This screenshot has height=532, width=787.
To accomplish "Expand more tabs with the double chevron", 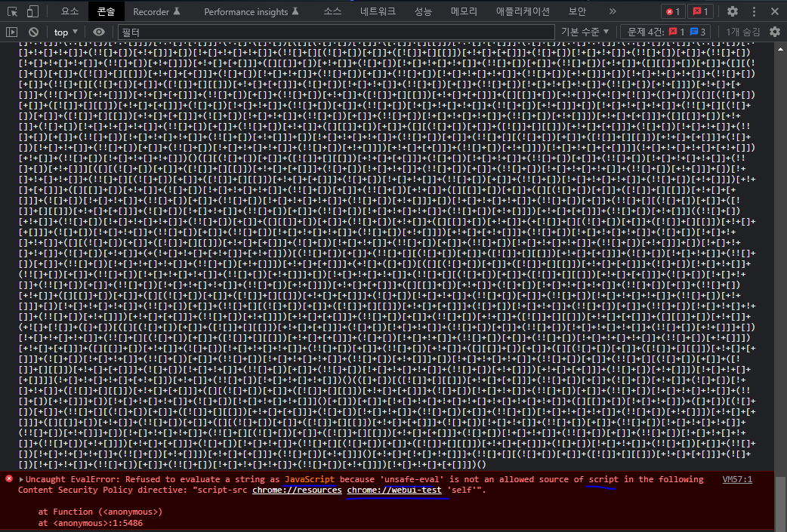I will click(x=613, y=11).
